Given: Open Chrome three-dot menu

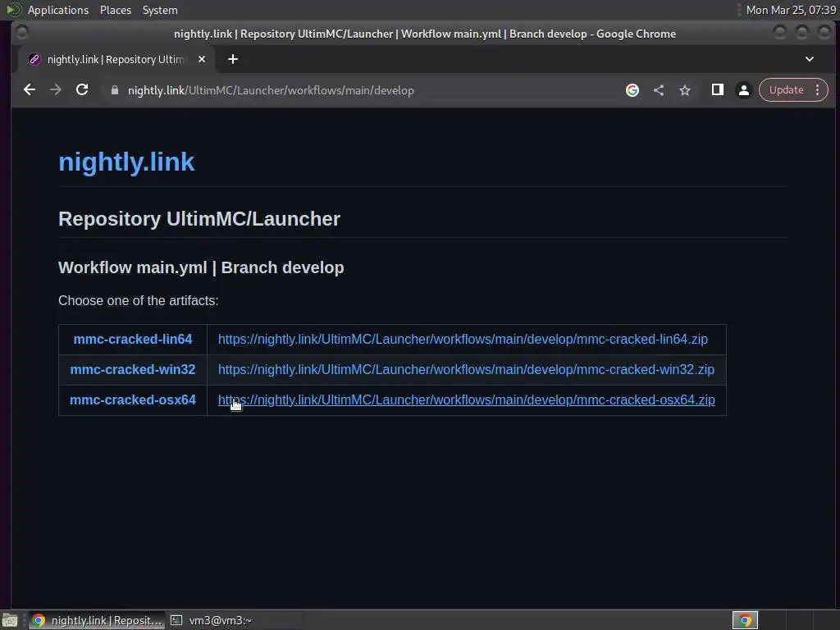Looking at the screenshot, I should pos(818,90).
